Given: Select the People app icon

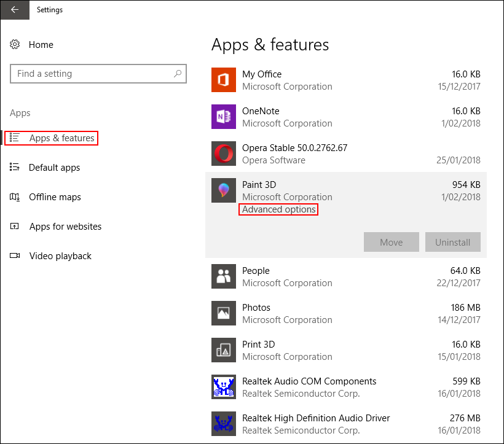Looking at the screenshot, I should coord(223,276).
